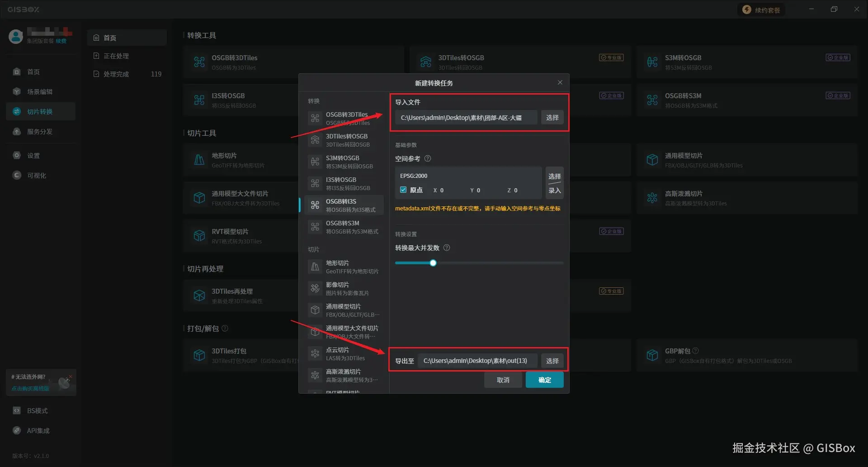
Task: Select S3M转OSGB in the dialog list
Action: (344, 162)
